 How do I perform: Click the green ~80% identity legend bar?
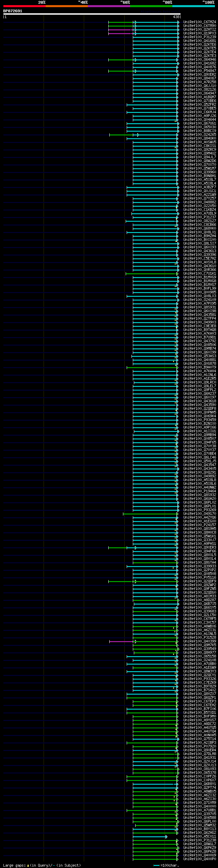tap(151, 6)
